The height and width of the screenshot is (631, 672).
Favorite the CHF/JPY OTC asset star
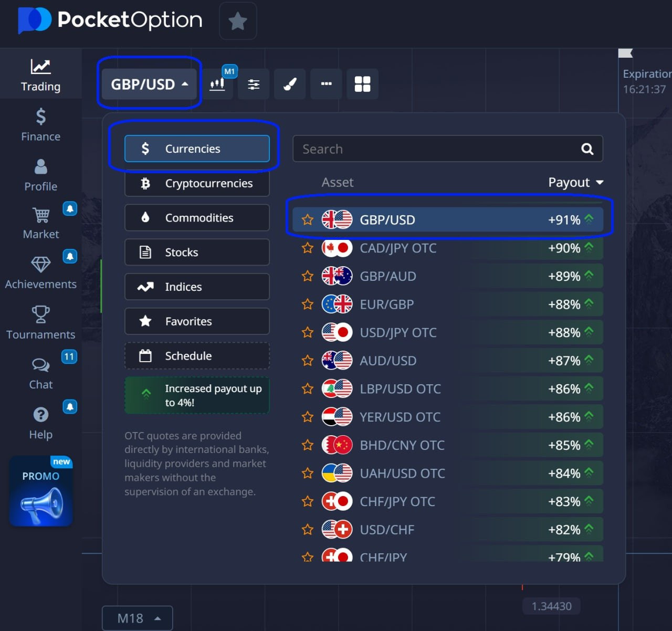point(308,501)
